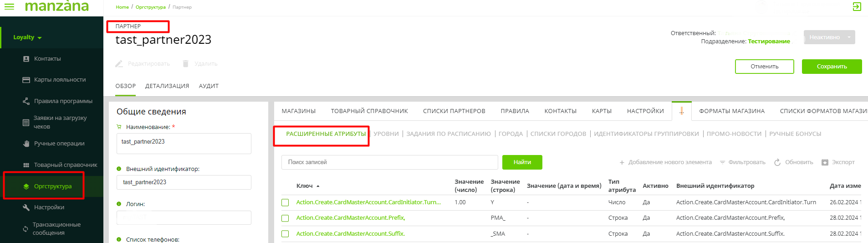Switch to the ДЕТАЛИЗАЦИЯ tab
868x243 pixels.
167,86
